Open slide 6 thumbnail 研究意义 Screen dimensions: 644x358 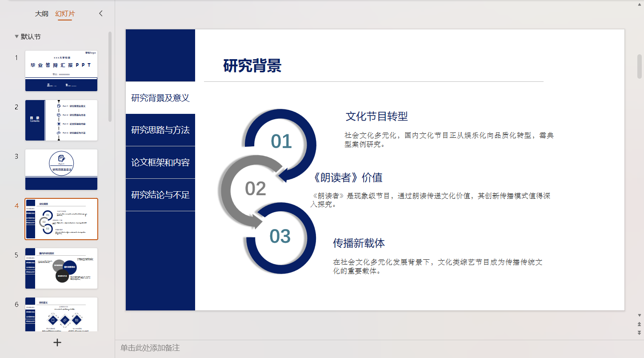click(61, 314)
